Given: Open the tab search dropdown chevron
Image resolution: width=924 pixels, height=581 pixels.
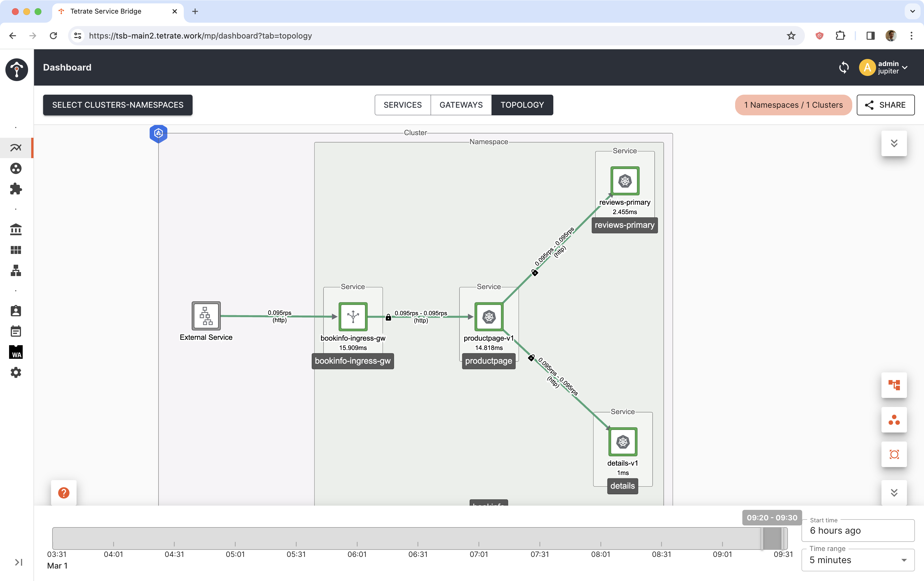Looking at the screenshot, I should point(912,12).
